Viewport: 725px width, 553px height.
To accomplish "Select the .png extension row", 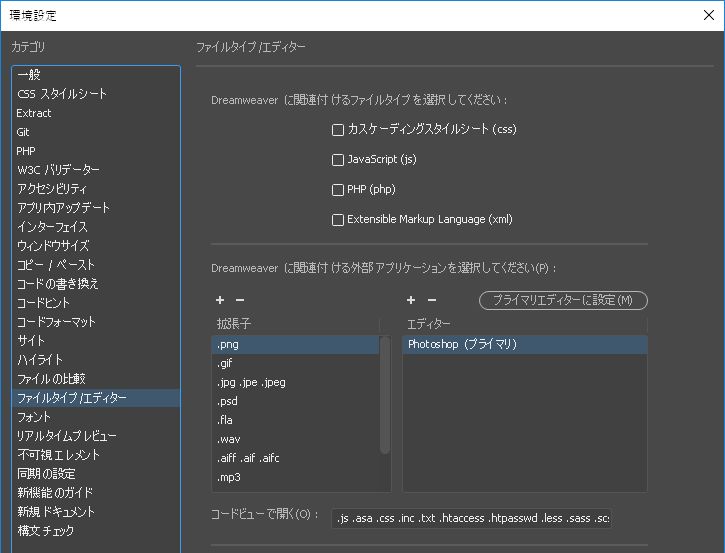I will point(295,344).
